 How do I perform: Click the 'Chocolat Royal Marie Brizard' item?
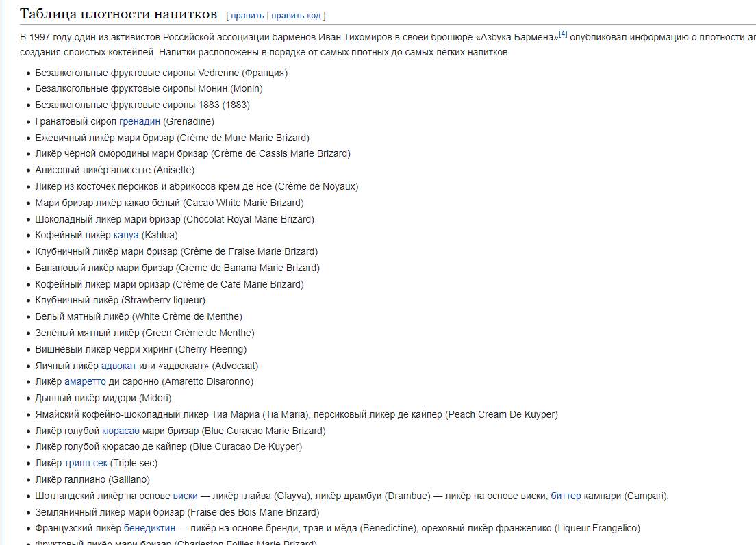(x=175, y=219)
